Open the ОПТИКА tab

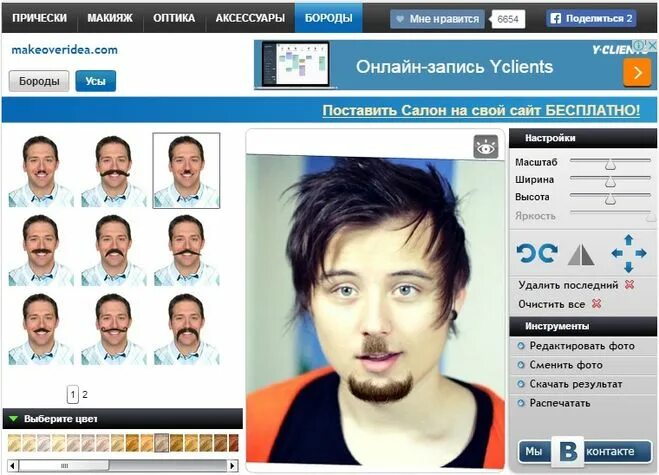(x=174, y=18)
